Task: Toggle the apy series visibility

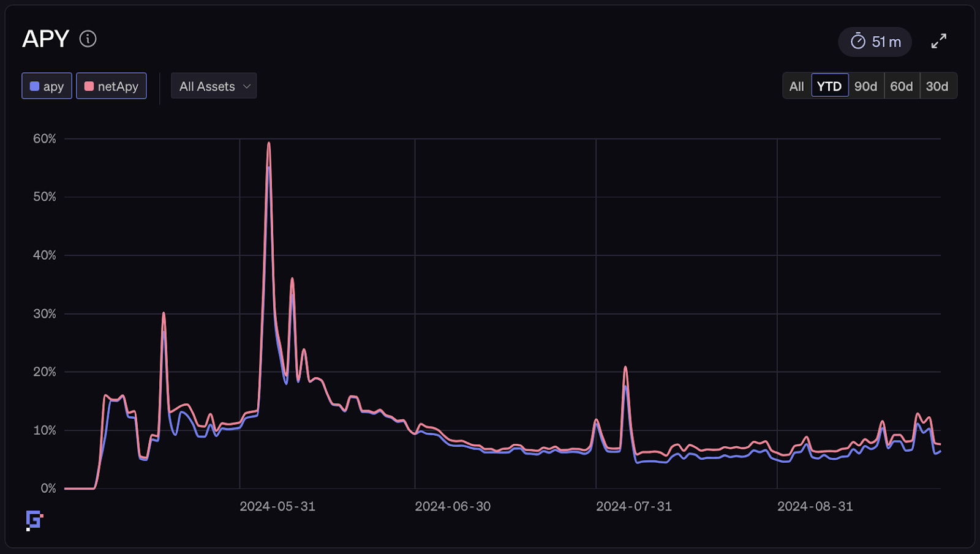Action: click(x=47, y=86)
